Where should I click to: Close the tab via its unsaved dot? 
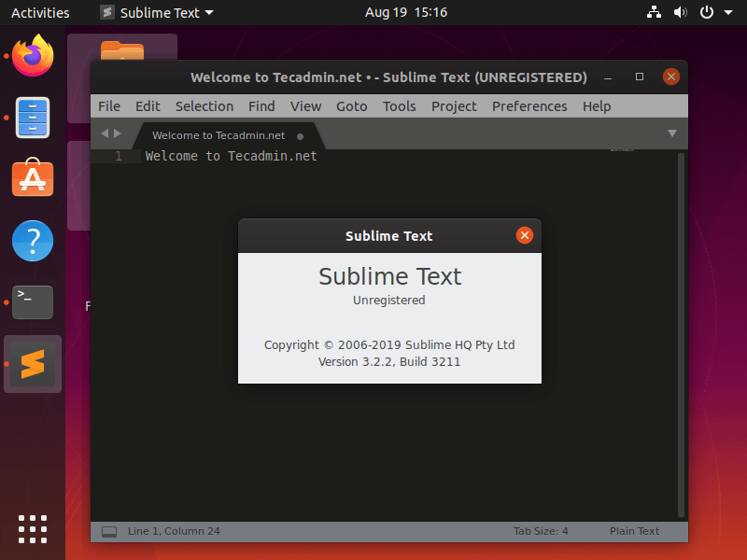point(300,136)
